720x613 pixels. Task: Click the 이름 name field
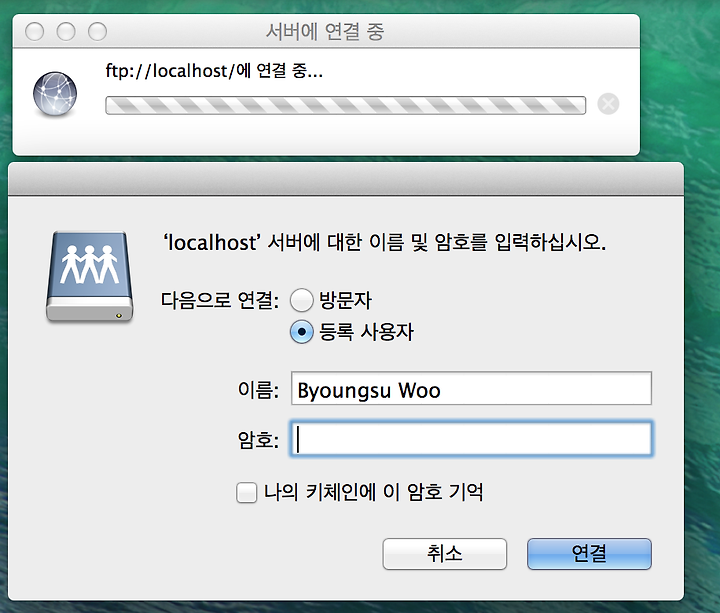pos(471,388)
